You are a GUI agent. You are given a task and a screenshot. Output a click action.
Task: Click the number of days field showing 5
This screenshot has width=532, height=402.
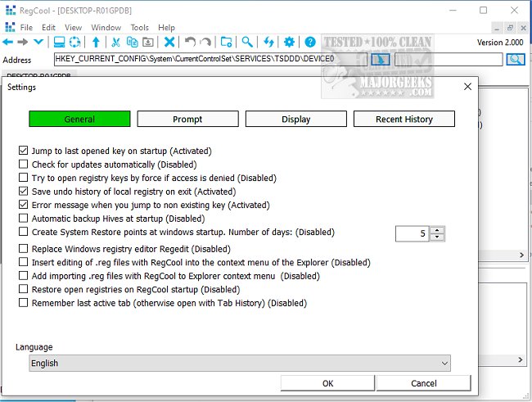(x=413, y=233)
